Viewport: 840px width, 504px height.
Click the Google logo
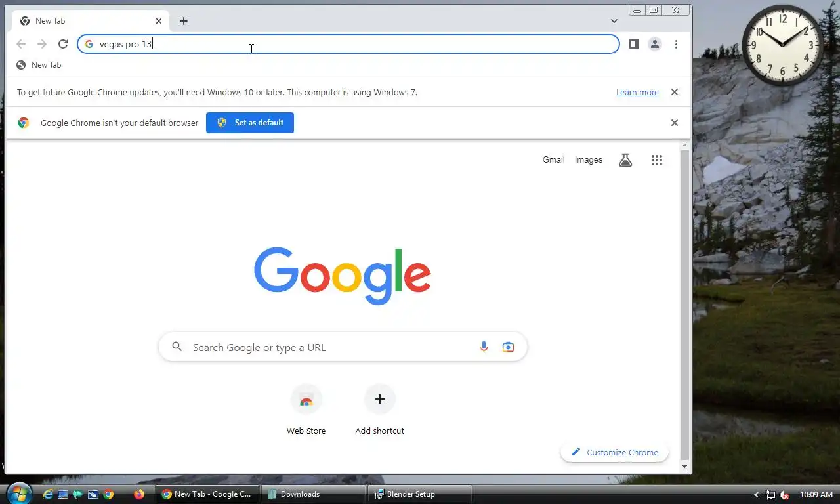click(x=343, y=276)
